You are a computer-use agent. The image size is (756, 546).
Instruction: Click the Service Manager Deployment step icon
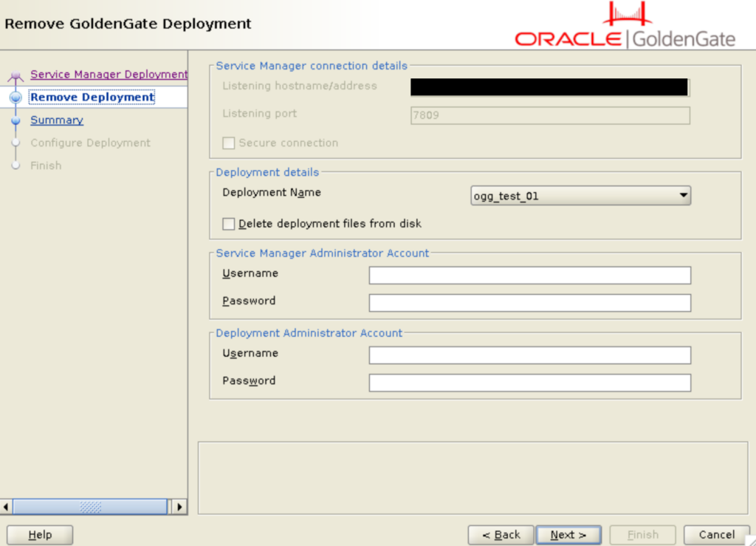[x=16, y=75]
